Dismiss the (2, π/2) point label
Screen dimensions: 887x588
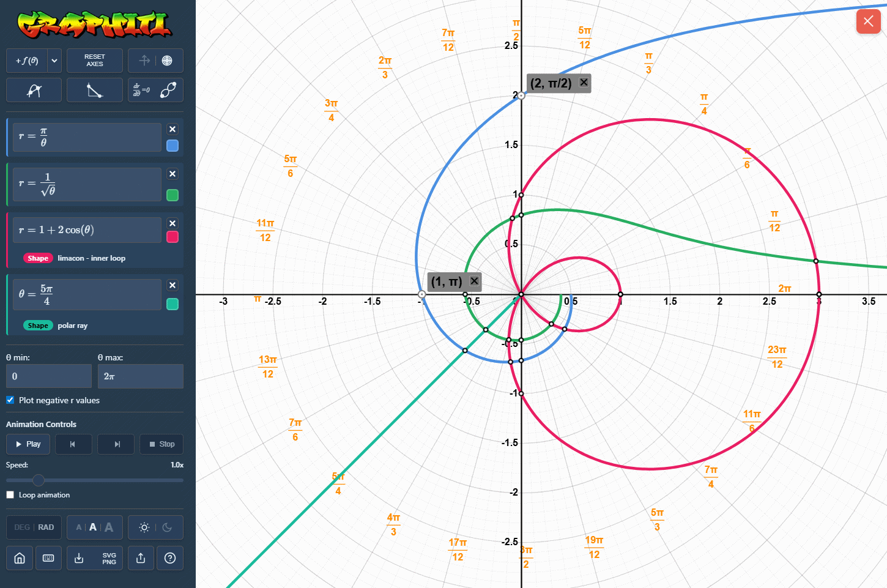coord(584,82)
